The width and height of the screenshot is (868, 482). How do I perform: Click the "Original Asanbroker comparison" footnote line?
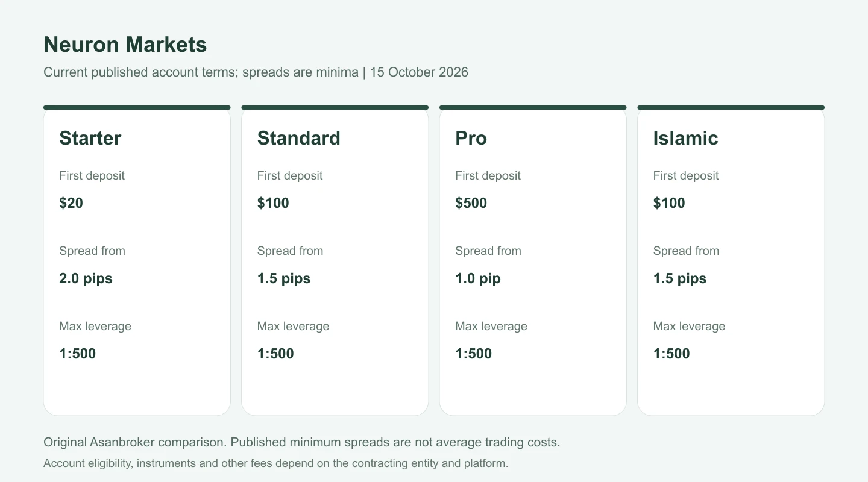pyautogui.click(x=302, y=442)
